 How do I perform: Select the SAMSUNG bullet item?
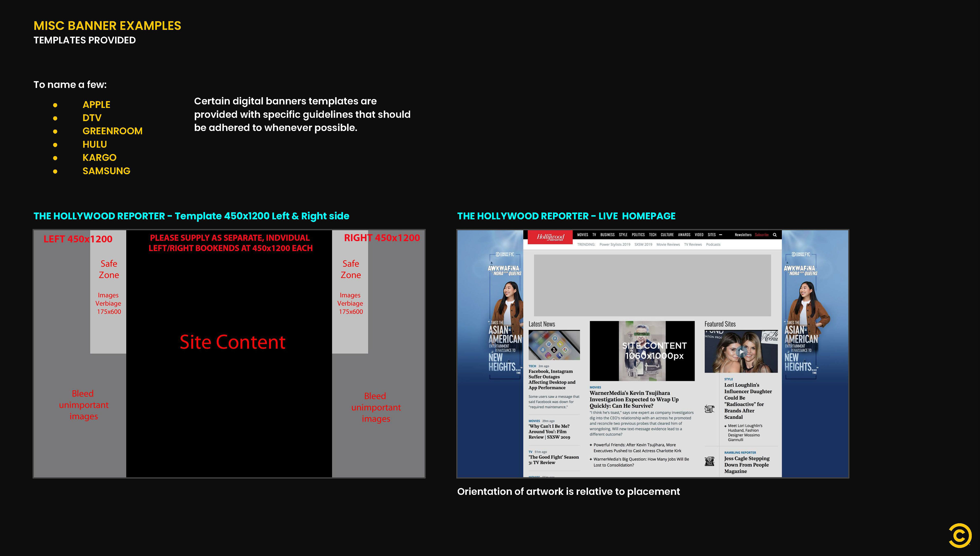pos(106,171)
